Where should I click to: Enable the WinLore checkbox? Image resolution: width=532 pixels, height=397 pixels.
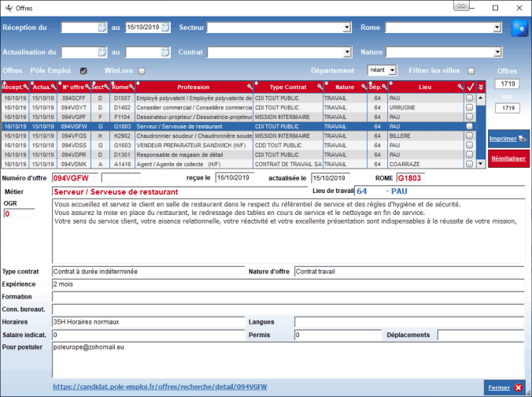tap(142, 71)
